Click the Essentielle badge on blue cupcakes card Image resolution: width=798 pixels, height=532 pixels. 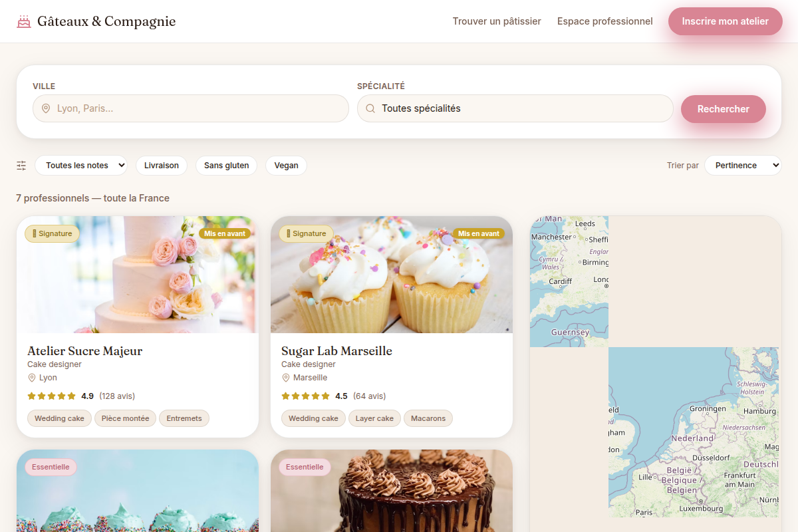(x=51, y=467)
